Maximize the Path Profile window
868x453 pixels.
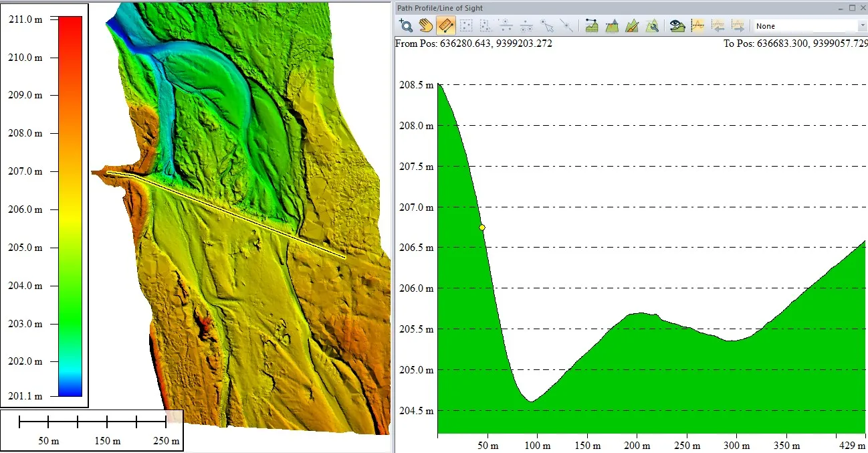pyautogui.click(x=852, y=8)
